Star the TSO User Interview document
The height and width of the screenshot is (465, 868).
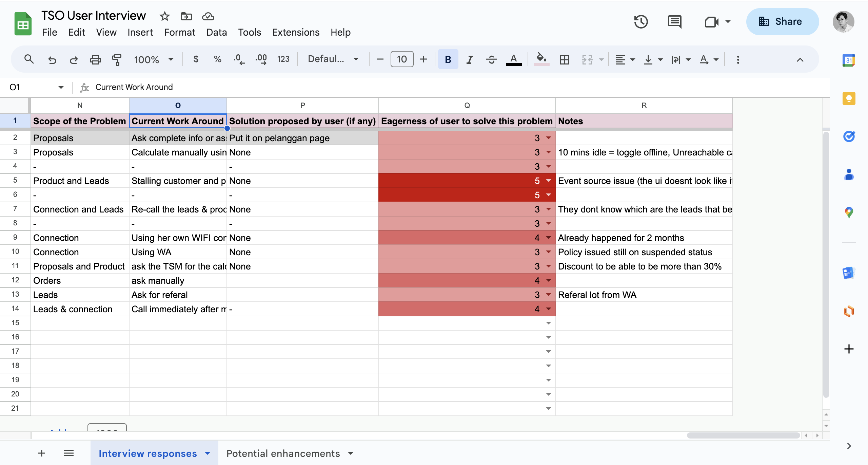(x=165, y=16)
